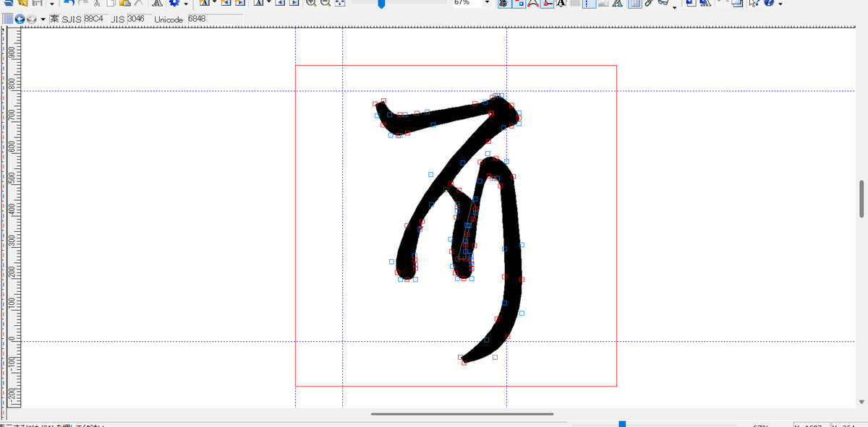
Task: Expand the dropdown after help icon
Action: 780,4
